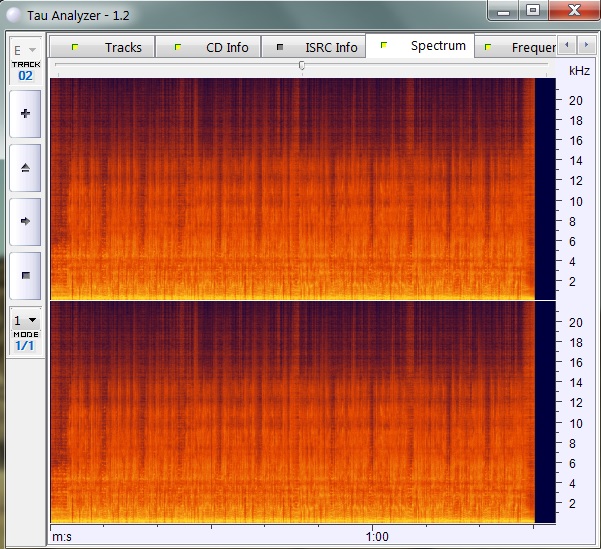Open the CD Info tab
This screenshot has height=549, width=601.
pos(216,47)
